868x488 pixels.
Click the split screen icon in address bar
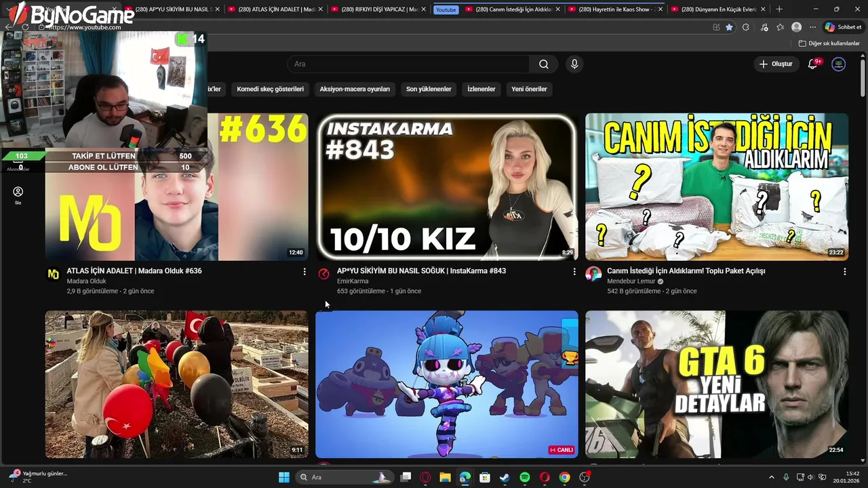point(716,27)
